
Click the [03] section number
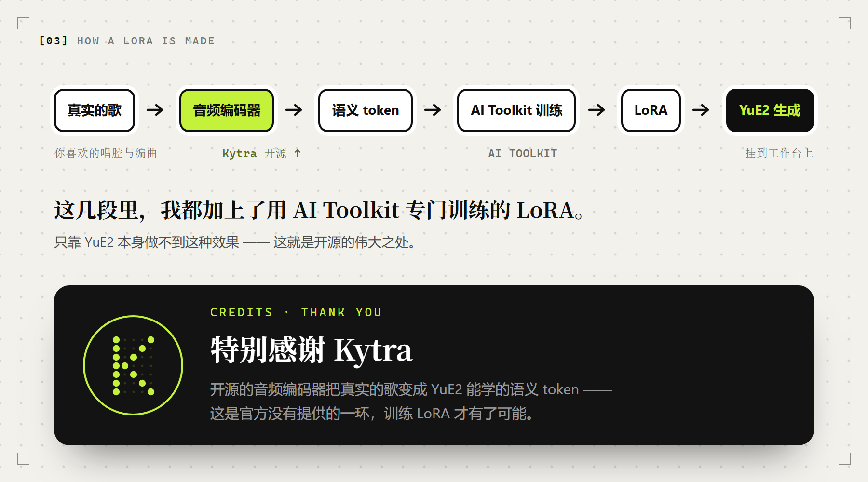coord(53,41)
